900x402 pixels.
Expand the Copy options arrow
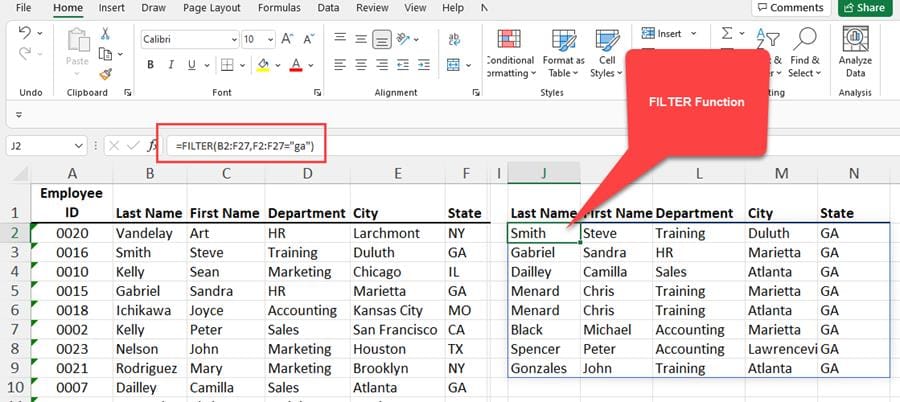point(121,55)
